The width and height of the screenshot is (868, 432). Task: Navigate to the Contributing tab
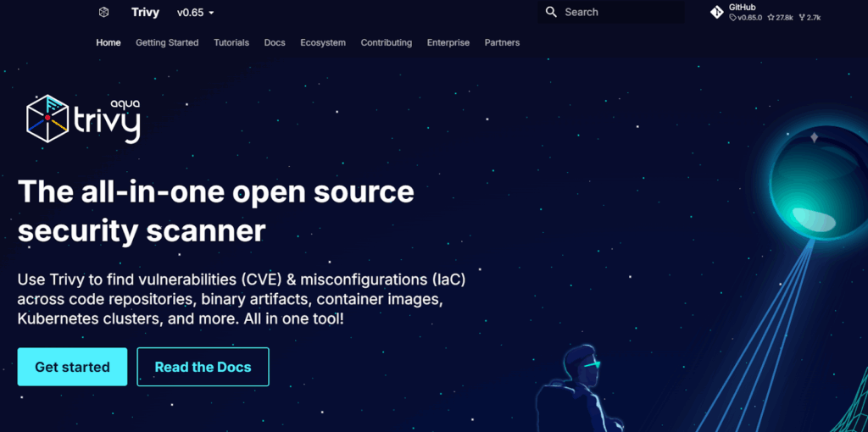click(386, 42)
